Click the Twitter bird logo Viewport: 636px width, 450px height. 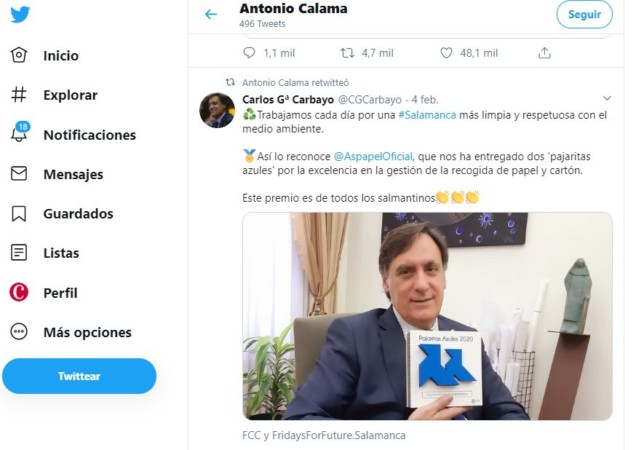pyautogui.click(x=20, y=15)
